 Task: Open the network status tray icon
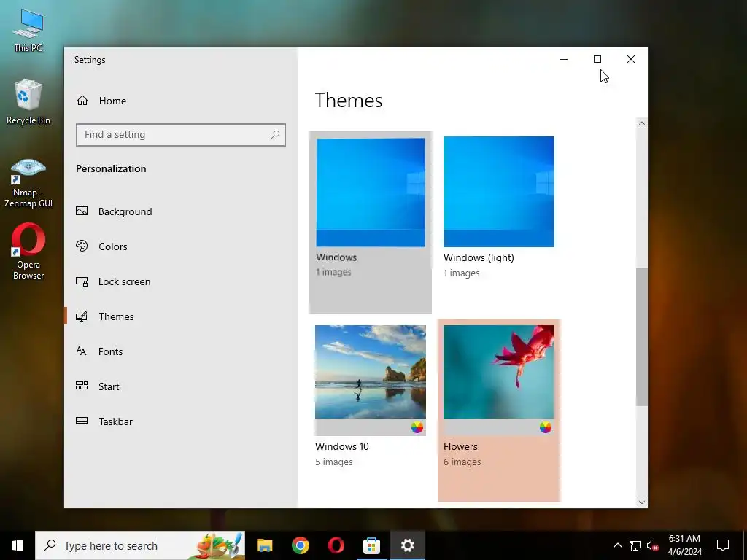point(635,545)
